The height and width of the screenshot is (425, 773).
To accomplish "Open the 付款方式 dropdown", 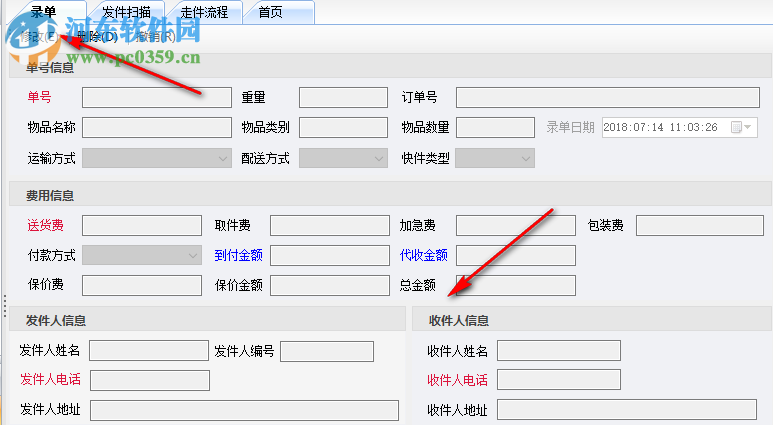I will (142, 255).
